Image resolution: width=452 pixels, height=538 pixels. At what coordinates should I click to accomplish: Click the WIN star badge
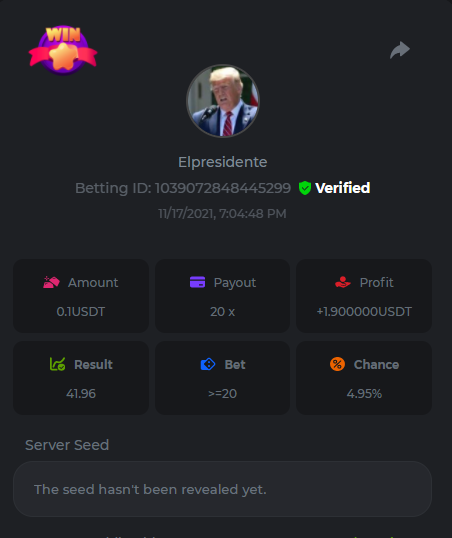coord(63,50)
